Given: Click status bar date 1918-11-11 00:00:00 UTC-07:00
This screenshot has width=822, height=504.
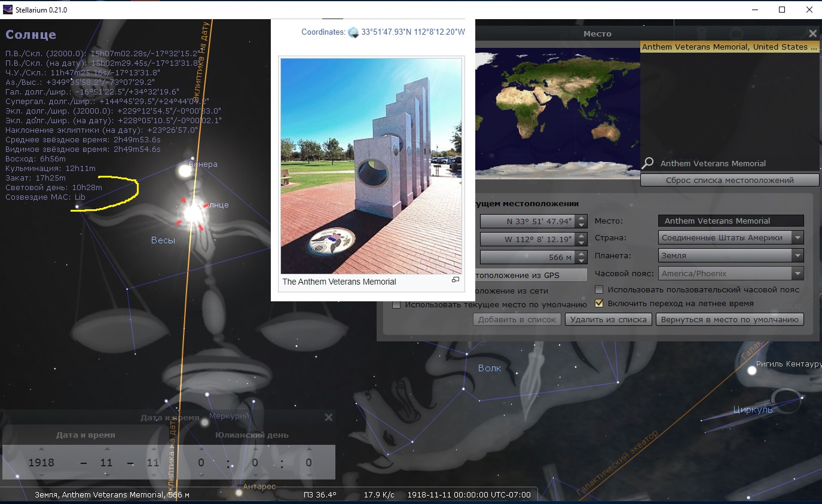Looking at the screenshot, I should point(469,494).
